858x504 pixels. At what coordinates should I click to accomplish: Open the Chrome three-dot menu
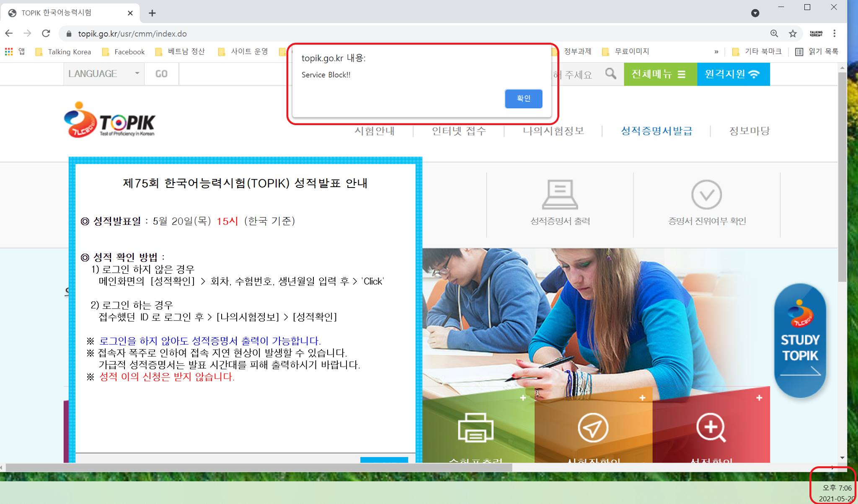[x=835, y=33]
